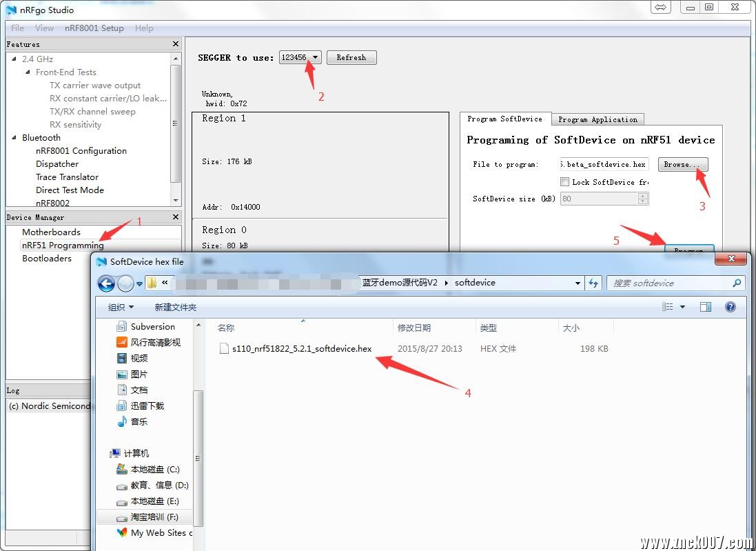
Task: Select Dispatcher tree item
Action: coord(57,163)
